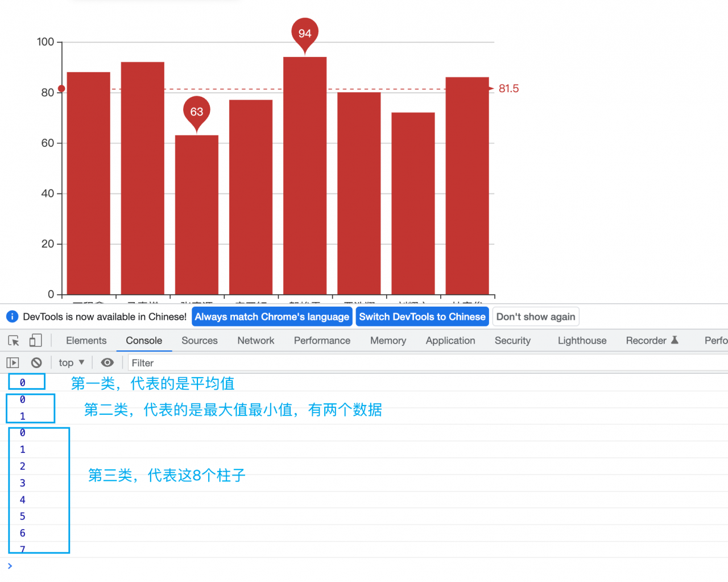Screen dimensions: 728x582
Task: Click the DevTools is now available in Chinese text
Action: point(105,317)
